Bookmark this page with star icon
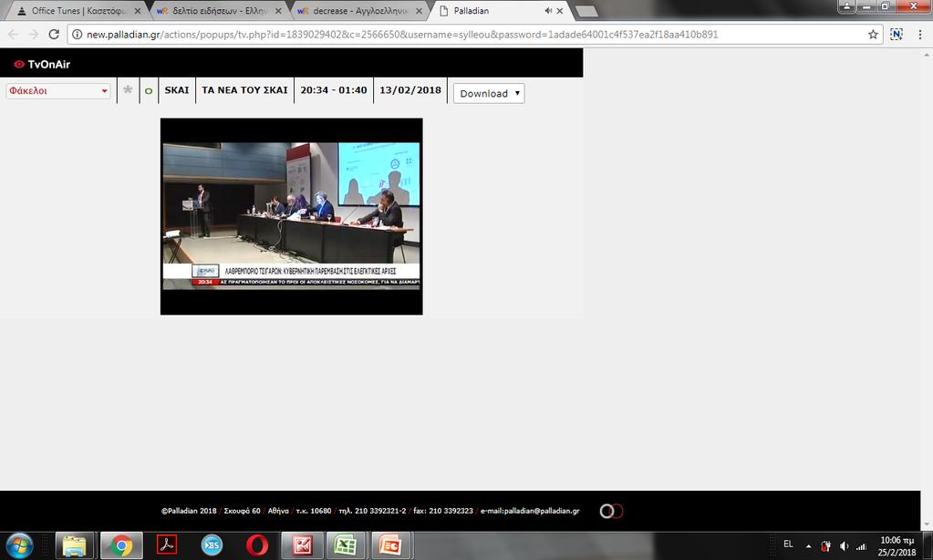 pos(873,35)
